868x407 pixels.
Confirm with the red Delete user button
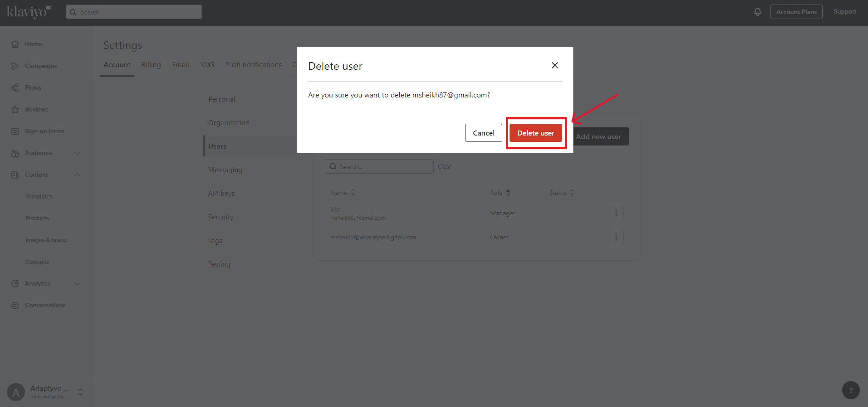[x=535, y=133]
